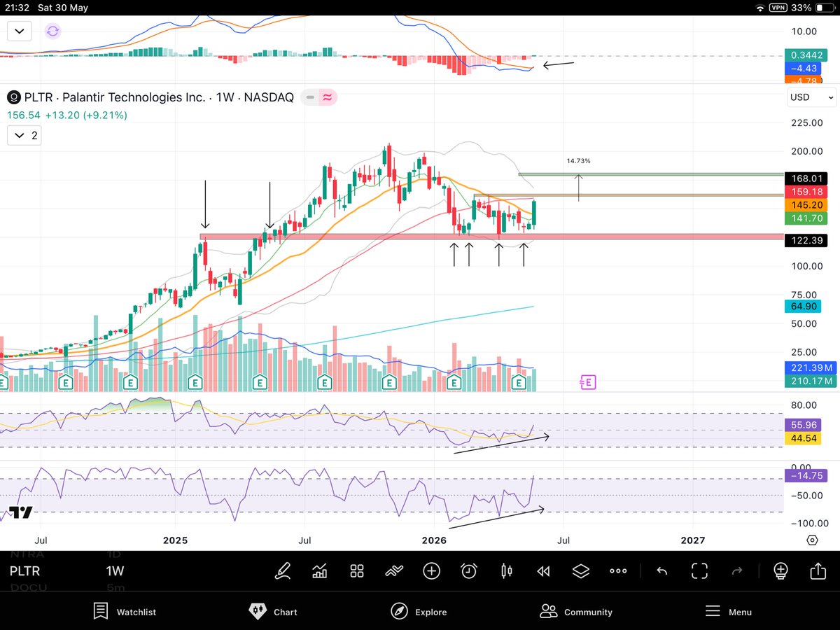Click the -14.75 oscillator value label
The height and width of the screenshot is (630, 840).
[808, 475]
